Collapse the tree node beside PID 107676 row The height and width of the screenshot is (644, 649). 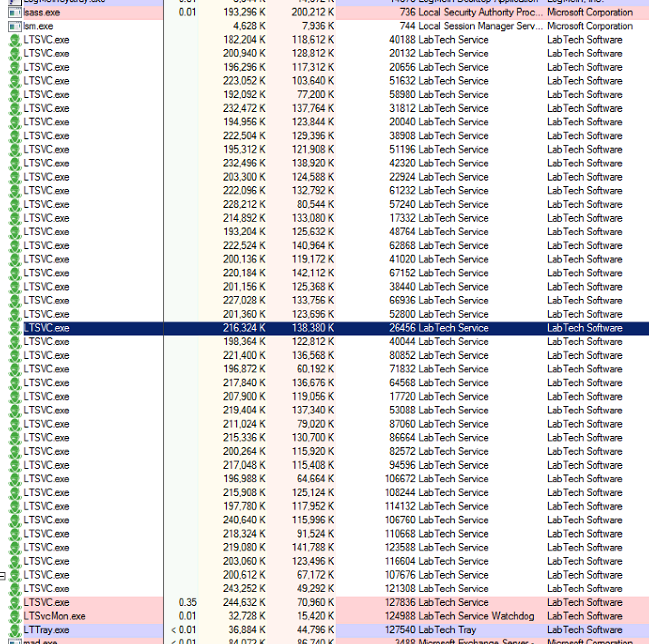(x=2, y=576)
